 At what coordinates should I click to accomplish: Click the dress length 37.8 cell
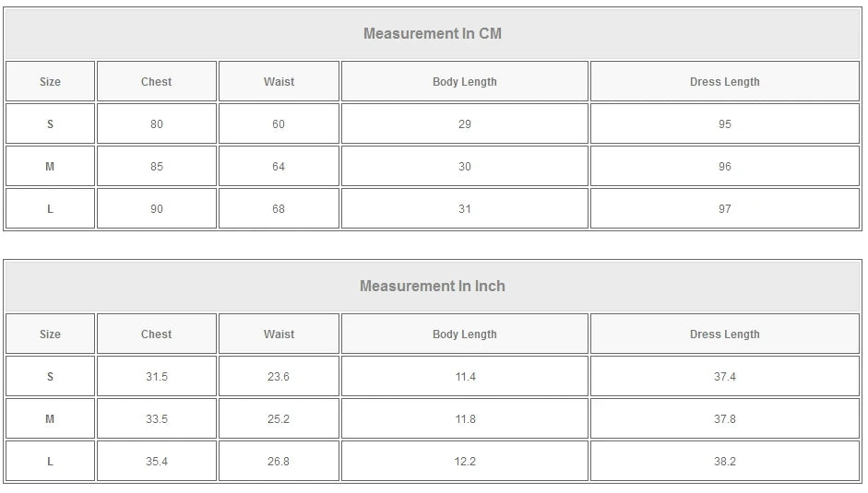pos(725,419)
